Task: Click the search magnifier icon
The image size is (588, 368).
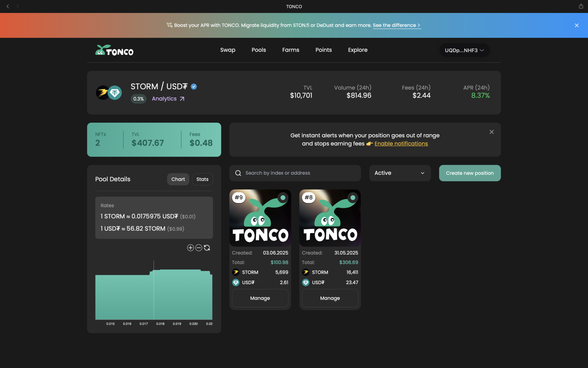Action: 238,173
